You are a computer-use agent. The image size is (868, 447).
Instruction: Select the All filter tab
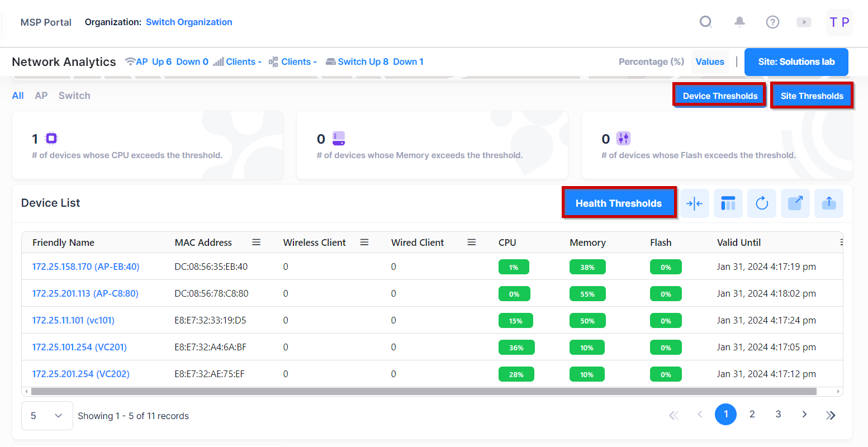click(x=18, y=96)
